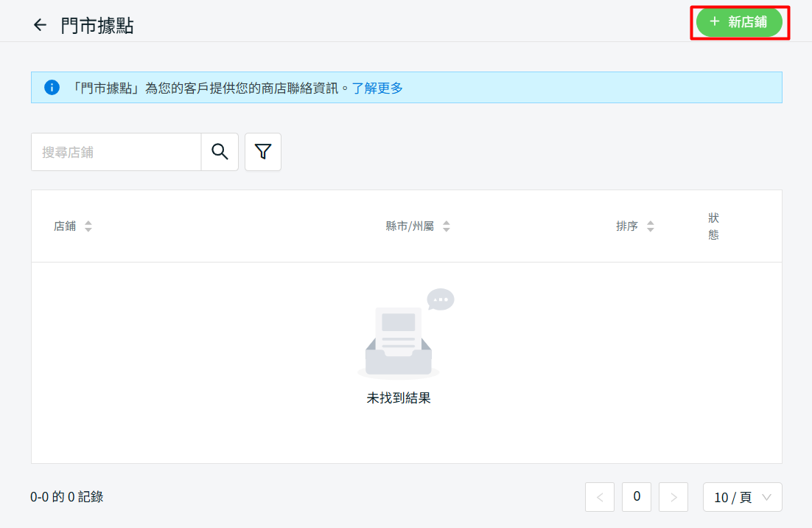Click the 排序 column header label
Image resolution: width=812 pixels, height=528 pixels.
[x=627, y=226]
